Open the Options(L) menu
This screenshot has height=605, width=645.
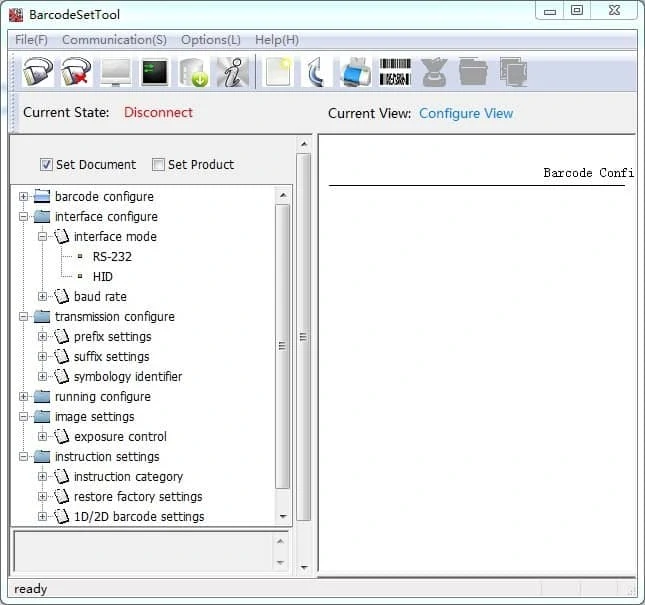pyautogui.click(x=211, y=40)
